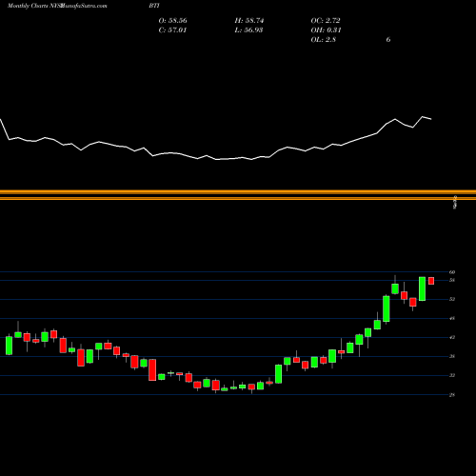The width and height of the screenshot is (476, 476).
Task: Click the latest red candle near 58
Action: point(431,281)
